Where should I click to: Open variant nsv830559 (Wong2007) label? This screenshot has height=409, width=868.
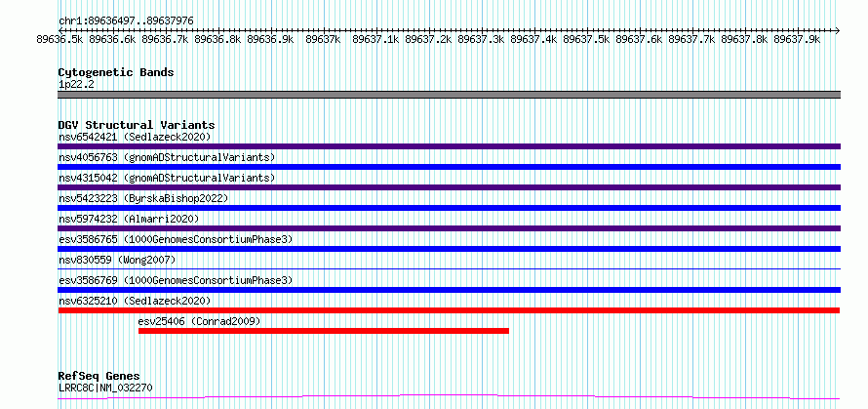(x=117, y=260)
